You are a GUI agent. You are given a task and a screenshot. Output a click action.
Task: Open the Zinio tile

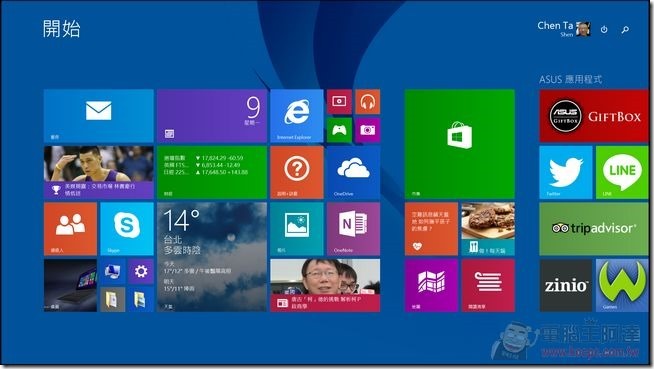(x=566, y=285)
